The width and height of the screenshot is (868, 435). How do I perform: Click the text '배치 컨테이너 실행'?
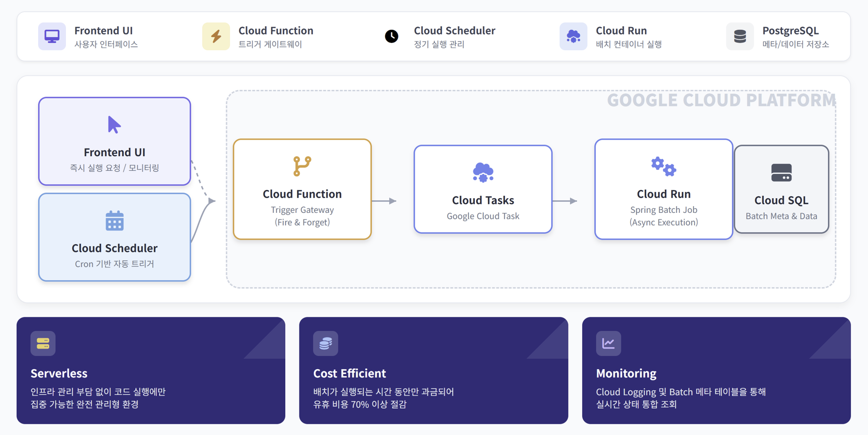628,44
